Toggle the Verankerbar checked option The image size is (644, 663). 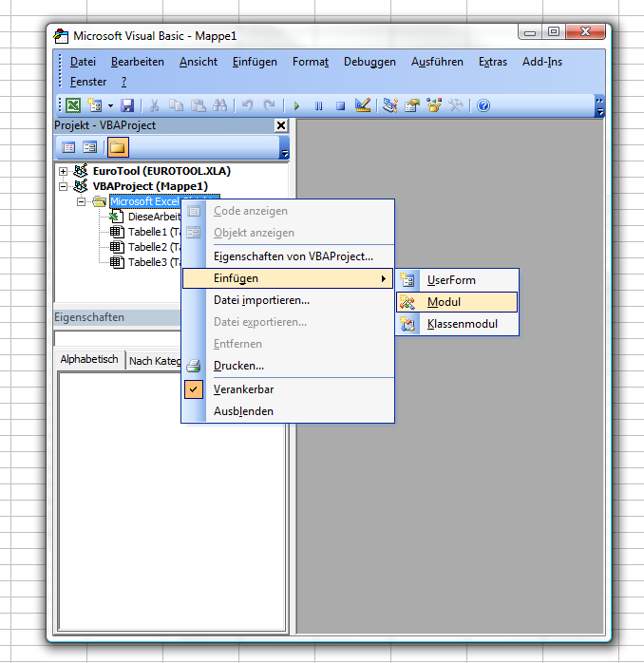tap(288, 389)
